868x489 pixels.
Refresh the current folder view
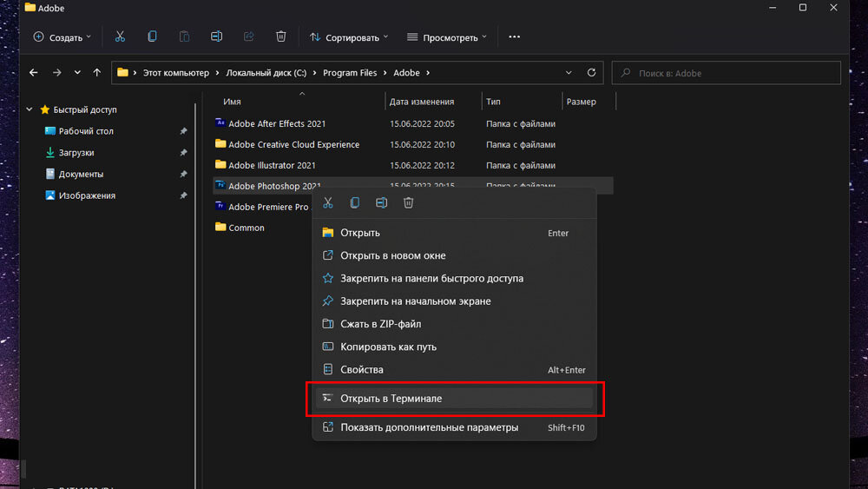click(591, 73)
